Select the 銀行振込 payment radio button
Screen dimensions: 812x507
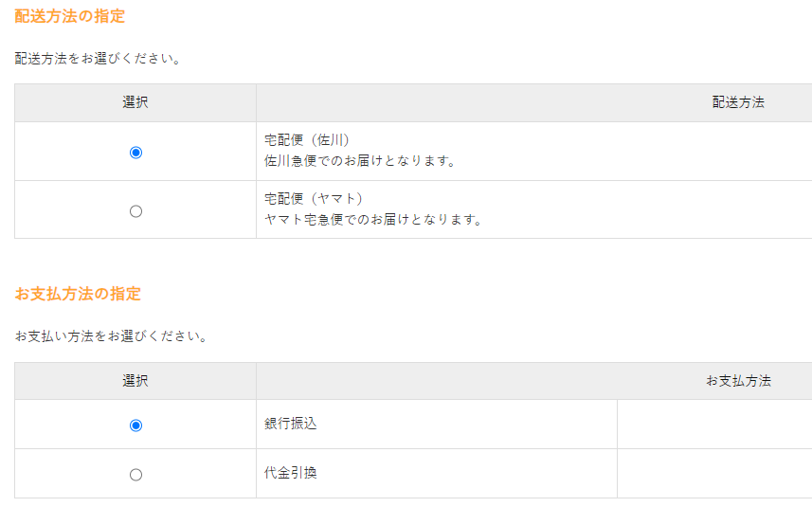(x=135, y=426)
